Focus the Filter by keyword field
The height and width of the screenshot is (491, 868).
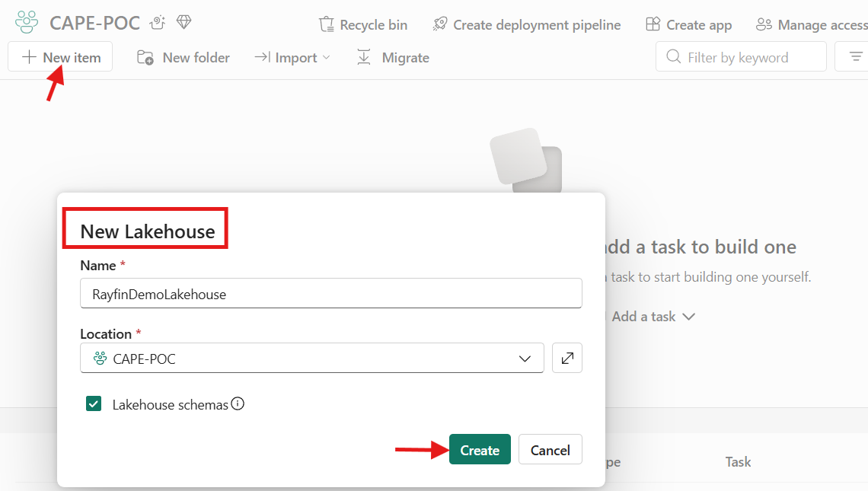click(x=741, y=57)
